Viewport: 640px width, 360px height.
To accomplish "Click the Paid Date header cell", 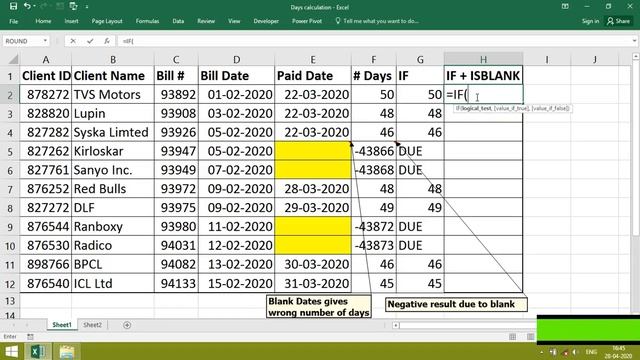I will pos(313,76).
